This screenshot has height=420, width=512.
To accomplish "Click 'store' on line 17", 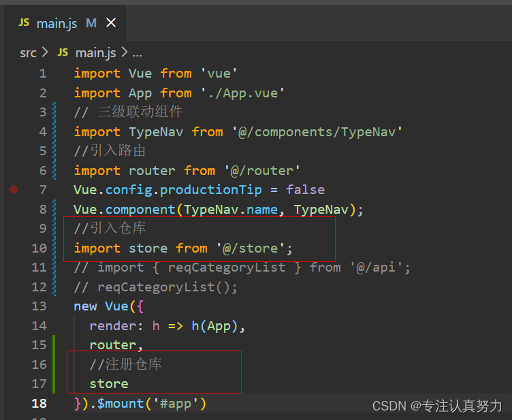I will [x=109, y=384].
